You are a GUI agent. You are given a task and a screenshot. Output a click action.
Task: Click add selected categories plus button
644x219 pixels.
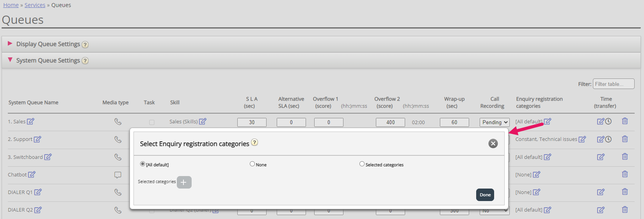point(184,182)
